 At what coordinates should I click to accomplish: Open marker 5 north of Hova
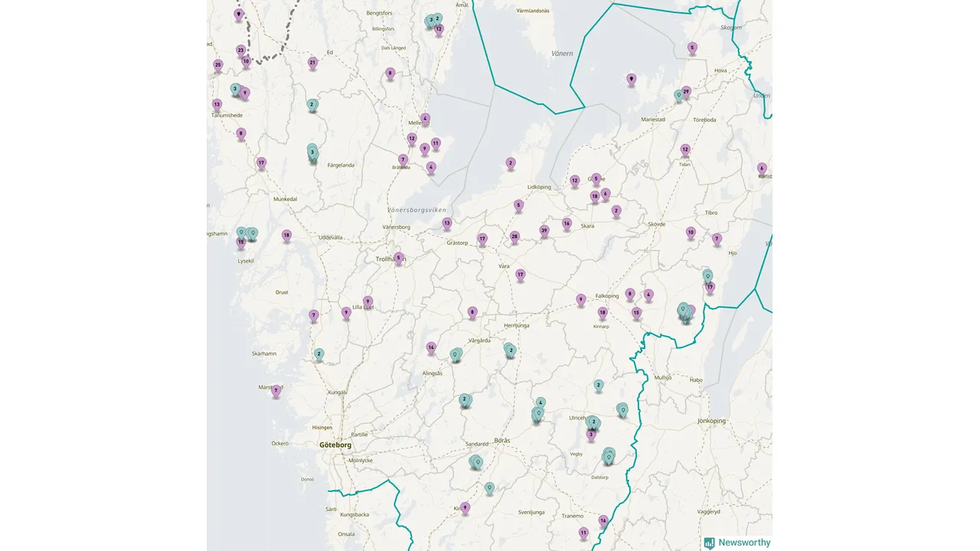[x=692, y=48]
